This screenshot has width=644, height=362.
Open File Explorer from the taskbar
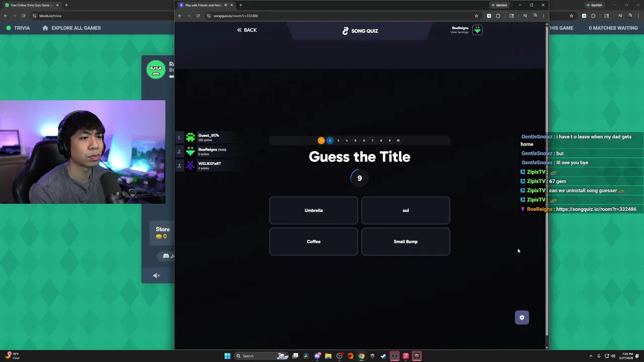click(328, 356)
